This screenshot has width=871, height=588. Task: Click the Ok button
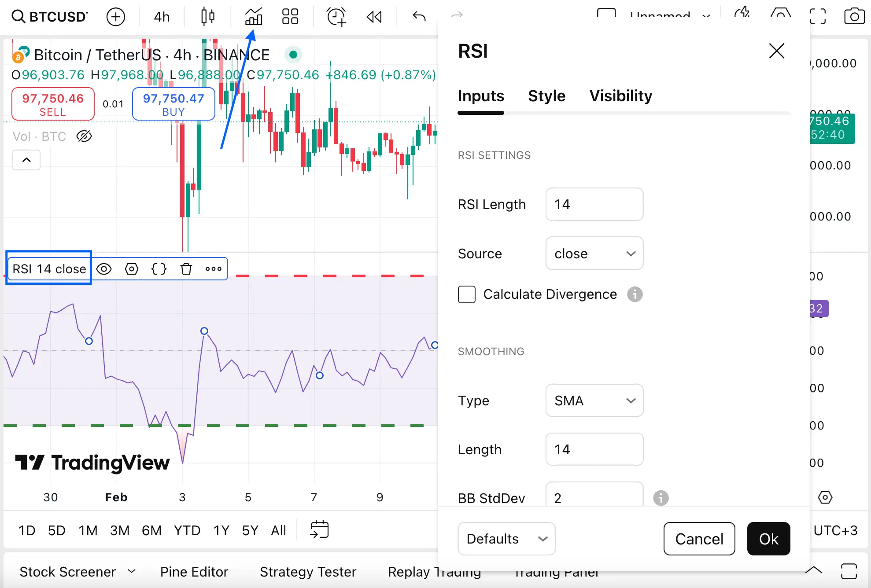click(768, 539)
